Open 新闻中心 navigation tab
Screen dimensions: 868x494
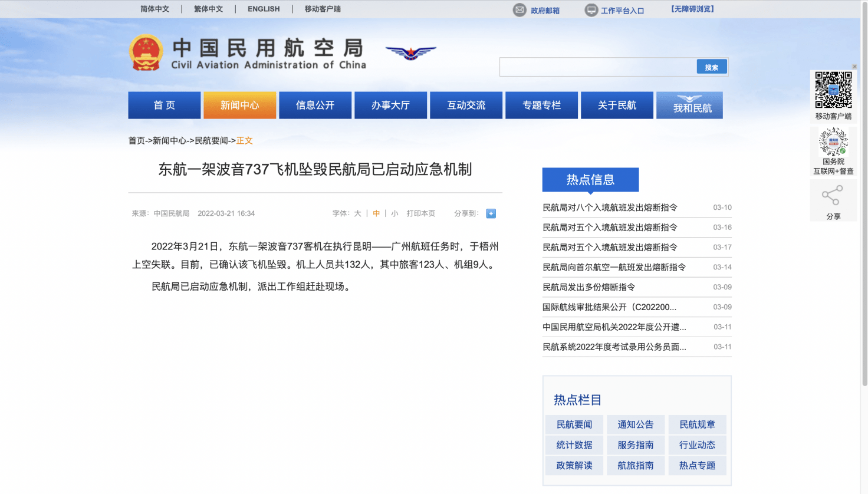coord(240,105)
